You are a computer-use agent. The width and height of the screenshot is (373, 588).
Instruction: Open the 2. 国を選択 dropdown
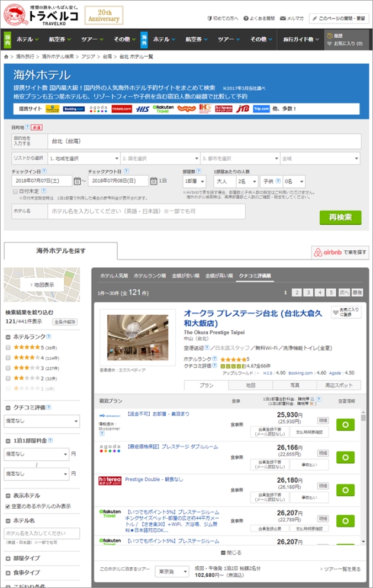pos(160,159)
